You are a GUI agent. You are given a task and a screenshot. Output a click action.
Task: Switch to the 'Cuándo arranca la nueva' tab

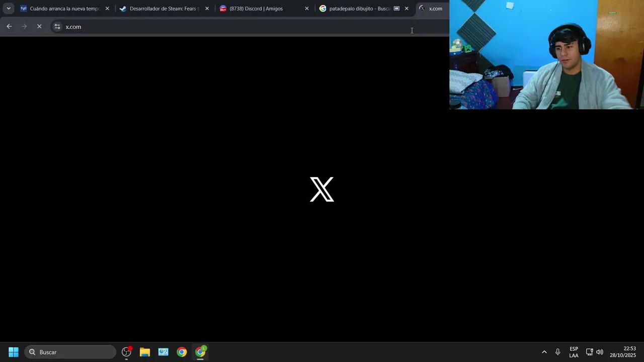[x=64, y=9]
